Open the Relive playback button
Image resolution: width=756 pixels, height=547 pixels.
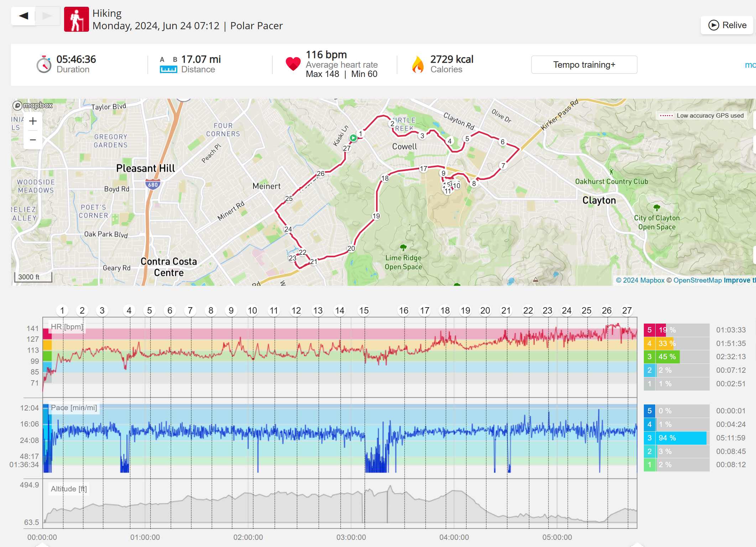727,25
